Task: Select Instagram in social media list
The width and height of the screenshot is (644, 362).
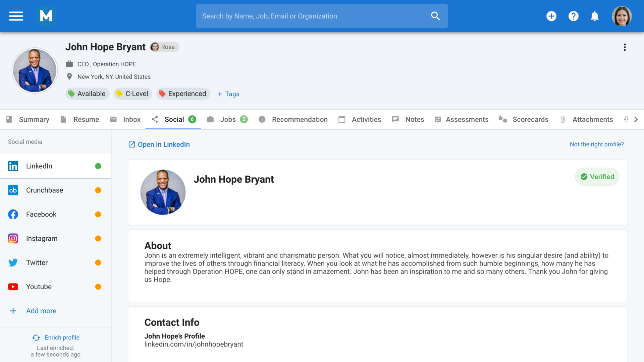Action: pyautogui.click(x=42, y=238)
